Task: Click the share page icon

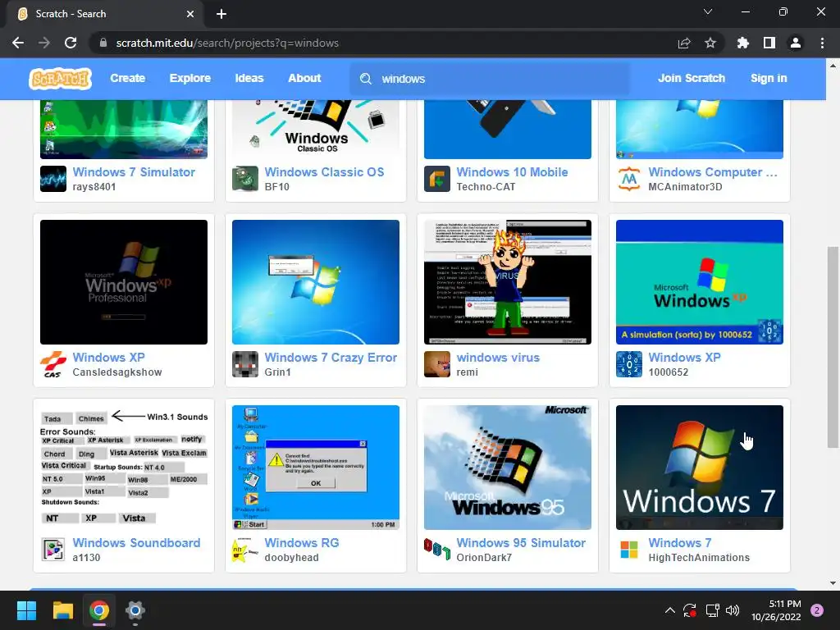Action: click(x=684, y=43)
